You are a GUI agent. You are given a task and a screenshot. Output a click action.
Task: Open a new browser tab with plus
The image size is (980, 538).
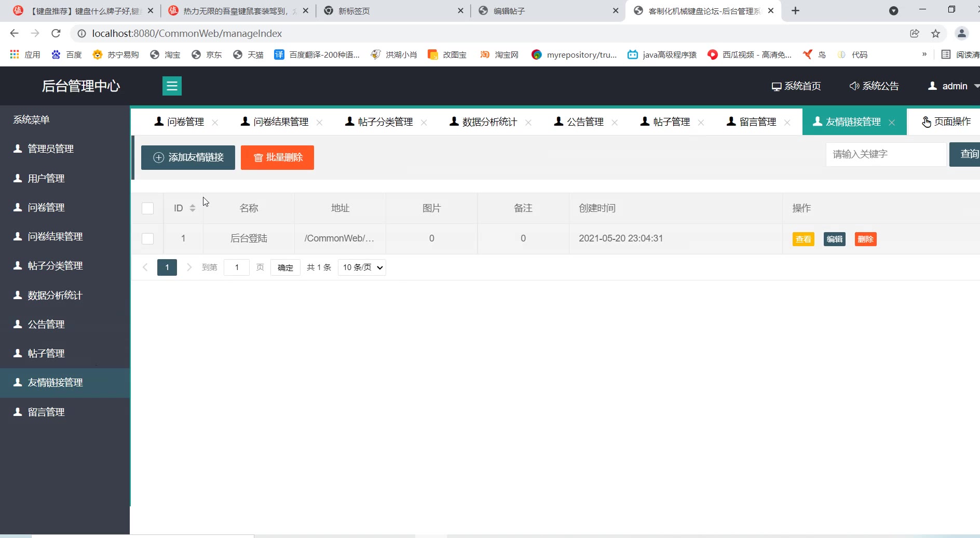click(795, 11)
